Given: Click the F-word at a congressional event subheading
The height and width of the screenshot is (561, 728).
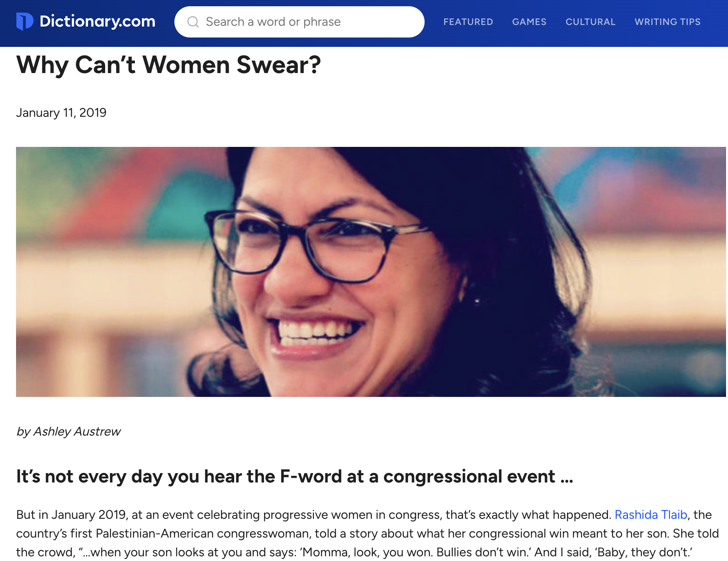Looking at the screenshot, I should pos(295,477).
